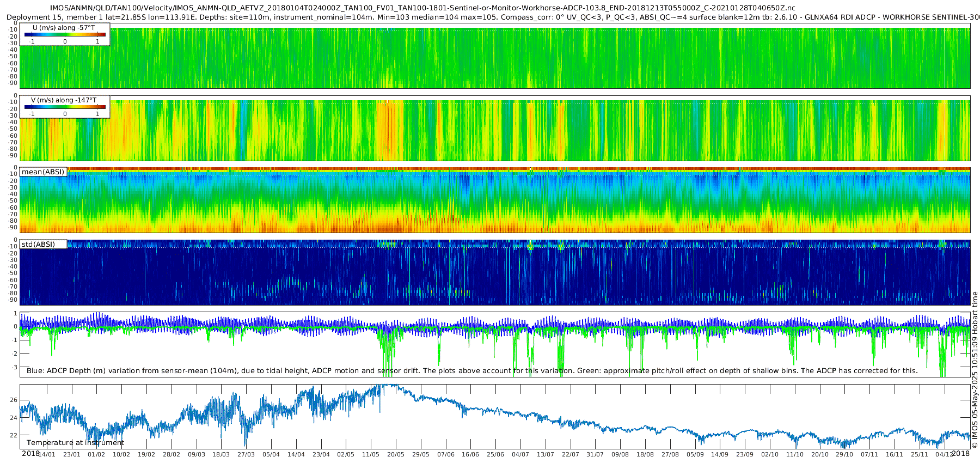Click the U (m/s) velocity color bar
The width and height of the screenshot is (980, 463).
[x=65, y=34]
